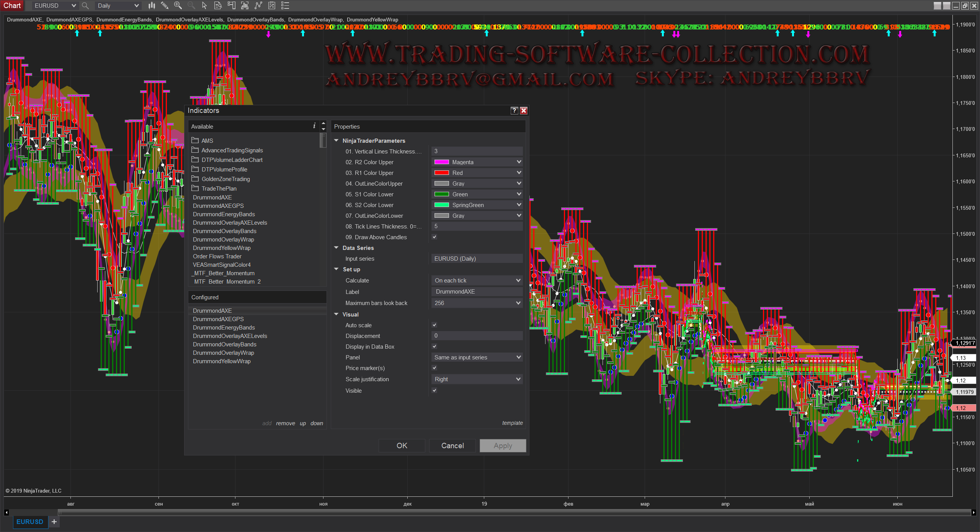This screenshot has height=532, width=980.
Task: Toggle the Auto scale checkbox
Action: 434,325
